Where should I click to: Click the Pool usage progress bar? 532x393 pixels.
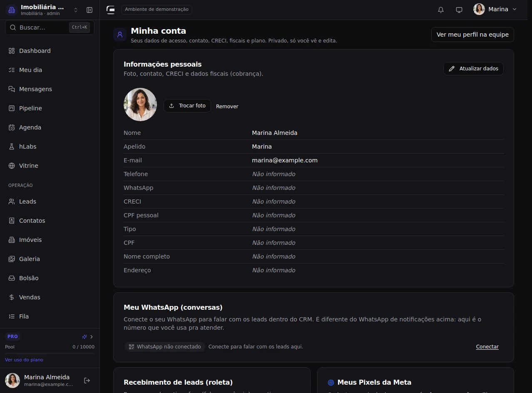click(50, 353)
